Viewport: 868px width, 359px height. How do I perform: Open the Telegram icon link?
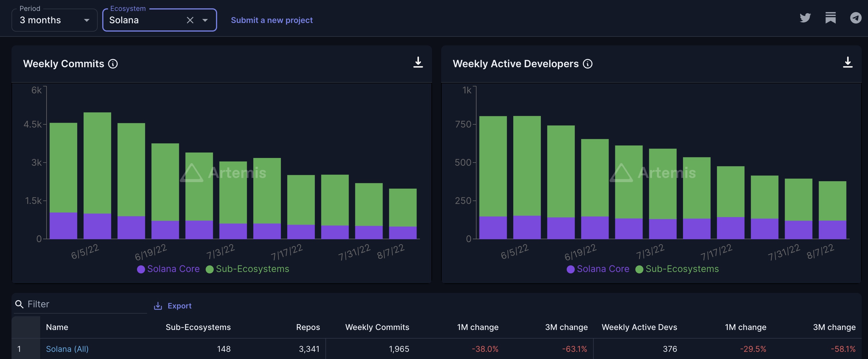pos(856,18)
